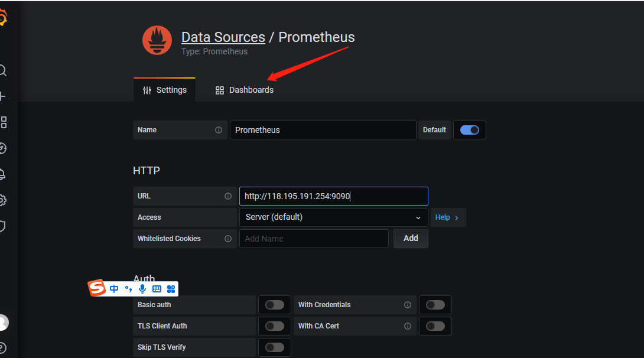This screenshot has height=358, width=644.
Task: Click the Add cookie button
Action: click(x=411, y=239)
